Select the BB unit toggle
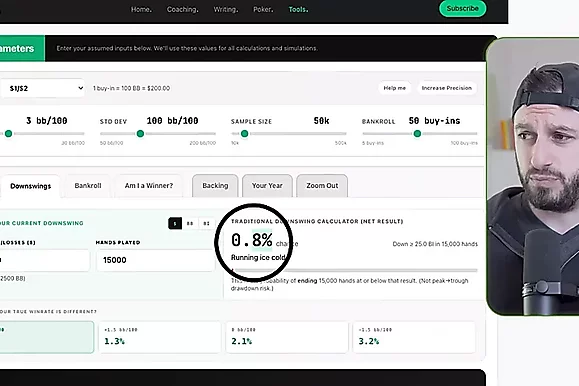The image size is (579, 386). (190, 223)
